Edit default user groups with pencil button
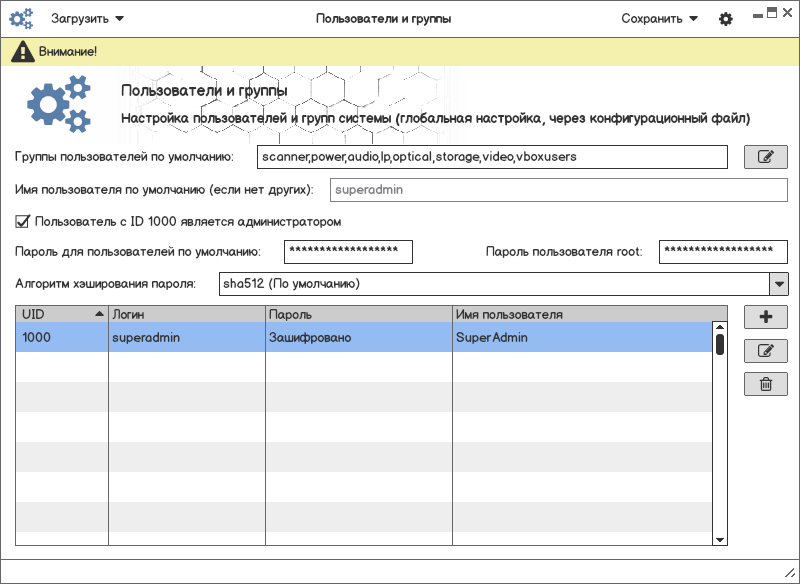Image resolution: width=800 pixels, height=584 pixels. click(765, 157)
